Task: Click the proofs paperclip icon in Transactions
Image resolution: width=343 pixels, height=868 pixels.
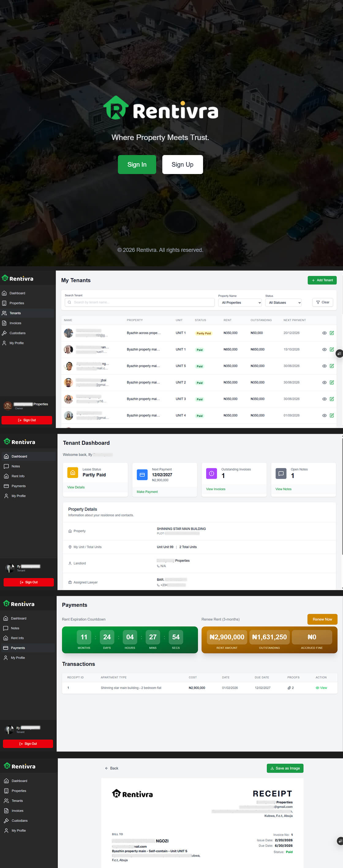Action: [289, 688]
